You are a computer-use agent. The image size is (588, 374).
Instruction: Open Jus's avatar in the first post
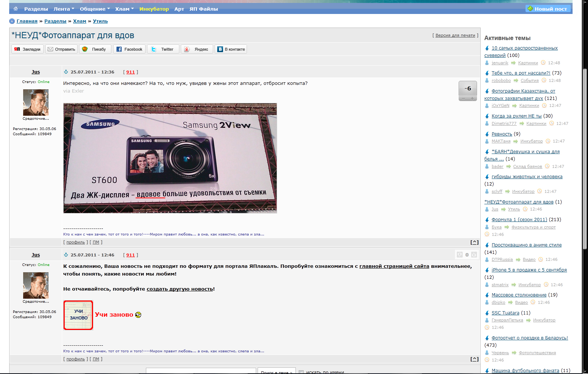click(36, 103)
